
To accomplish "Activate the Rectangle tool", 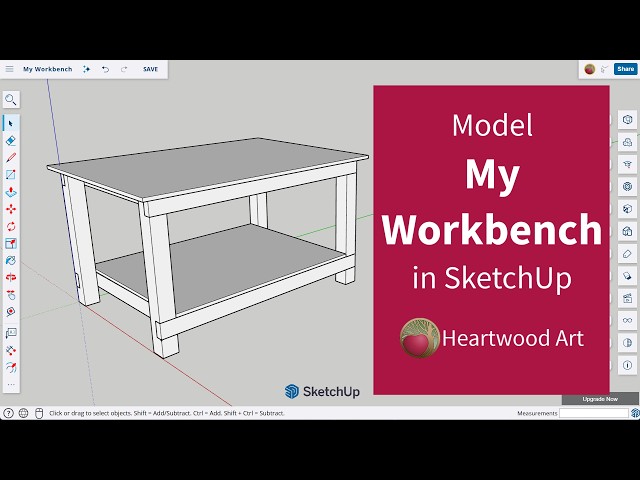I will 11,175.
